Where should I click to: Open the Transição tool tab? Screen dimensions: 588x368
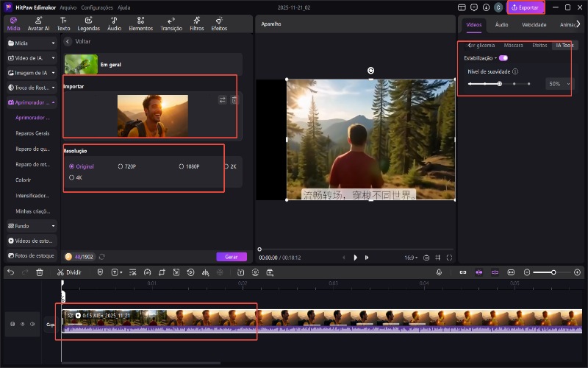[x=171, y=24]
